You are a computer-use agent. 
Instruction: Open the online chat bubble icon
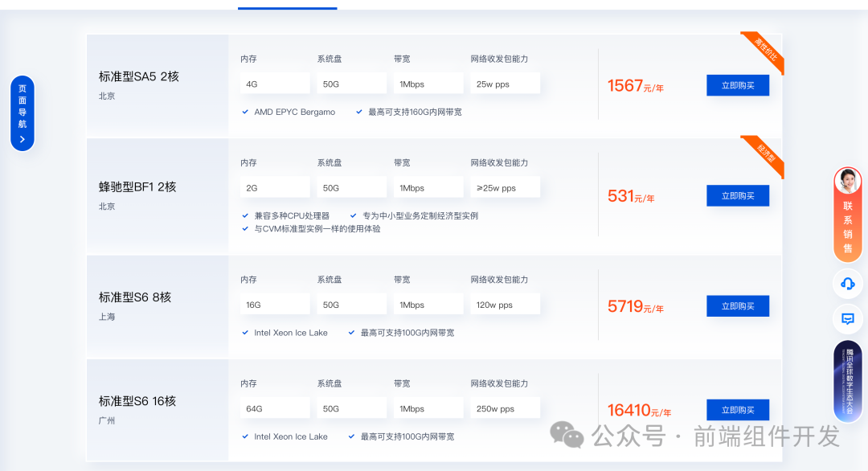[x=847, y=319]
